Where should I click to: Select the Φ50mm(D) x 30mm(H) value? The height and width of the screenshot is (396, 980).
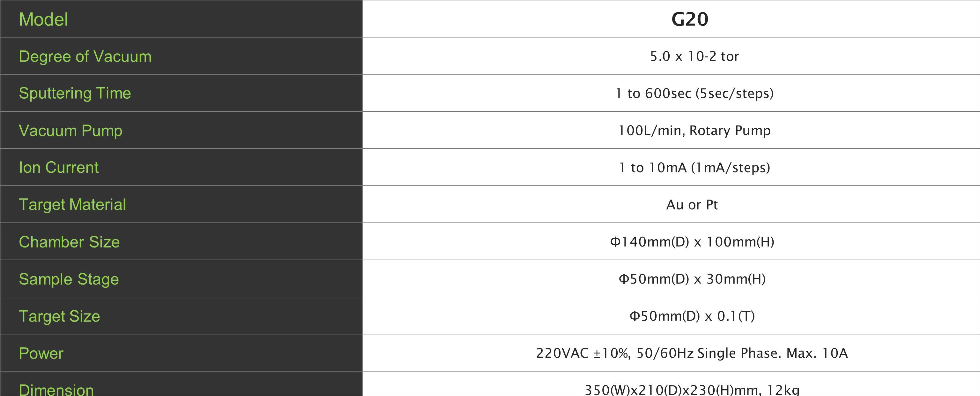[x=692, y=279]
